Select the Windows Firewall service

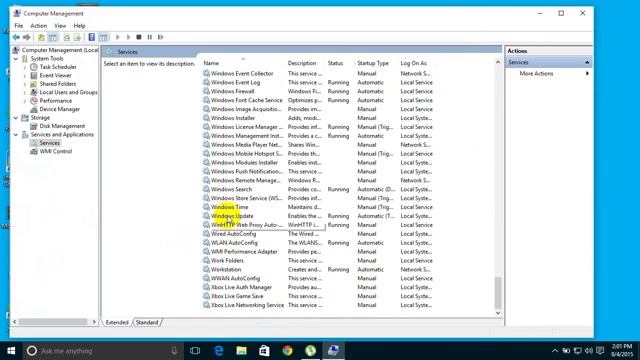232,91
